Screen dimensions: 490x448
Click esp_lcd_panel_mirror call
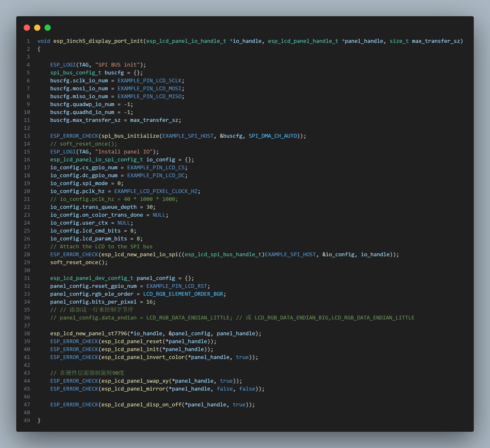coord(134,389)
